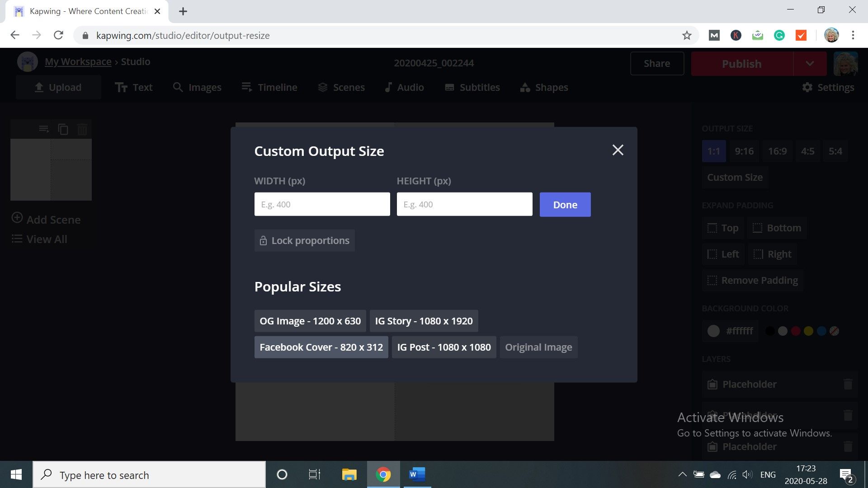This screenshot has width=868, height=488.
Task: Open the Settings gear menu
Action: point(828,87)
